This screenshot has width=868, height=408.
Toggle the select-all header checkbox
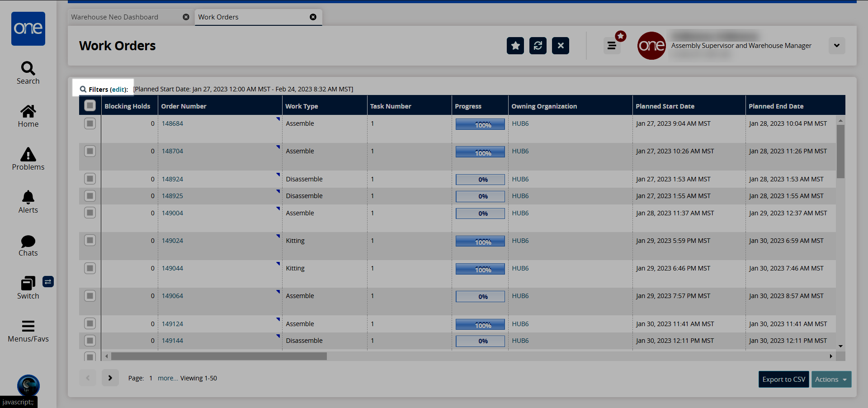point(90,106)
